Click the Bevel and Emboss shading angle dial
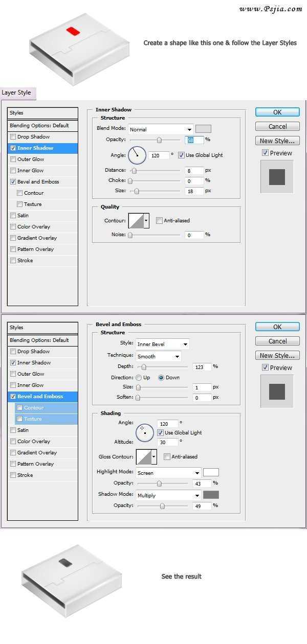Screen dimensions: 307x644 coord(144,432)
